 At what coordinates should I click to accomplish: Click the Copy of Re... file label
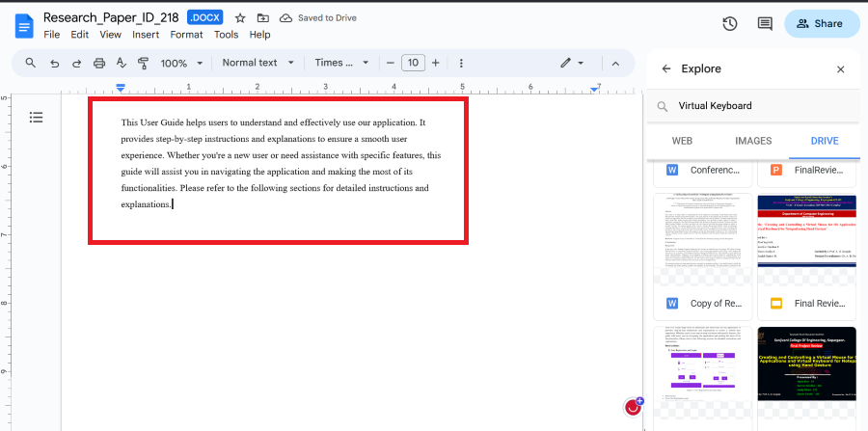(x=715, y=303)
